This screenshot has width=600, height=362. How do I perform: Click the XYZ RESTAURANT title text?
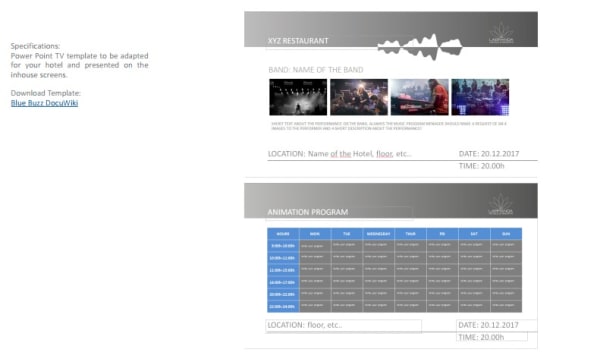pos(298,41)
